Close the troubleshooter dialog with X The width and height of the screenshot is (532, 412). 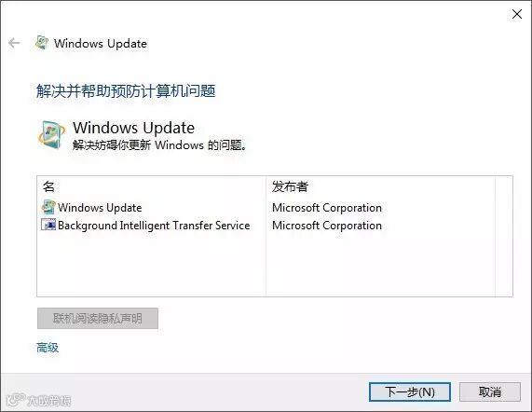[517, 14]
